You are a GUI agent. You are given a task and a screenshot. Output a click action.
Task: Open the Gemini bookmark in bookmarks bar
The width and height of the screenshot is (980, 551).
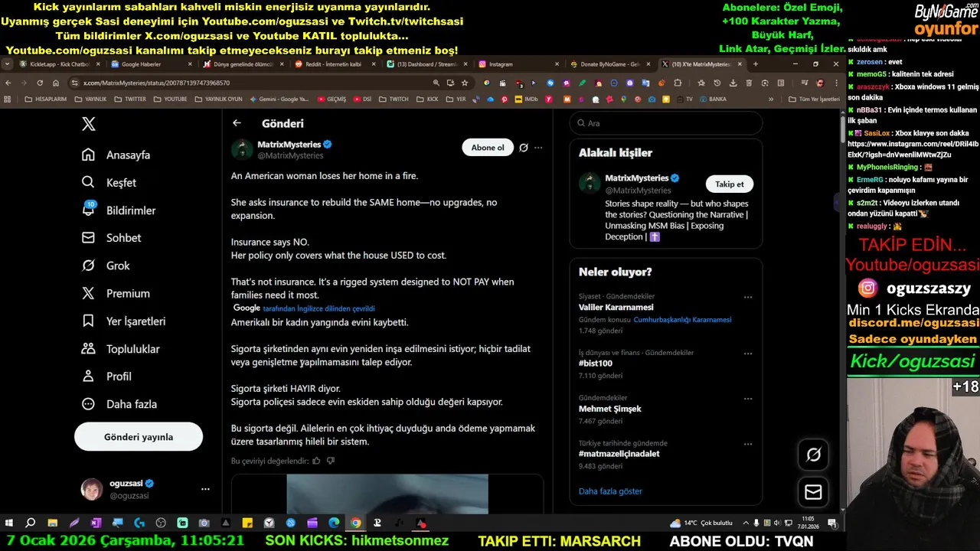coord(279,99)
